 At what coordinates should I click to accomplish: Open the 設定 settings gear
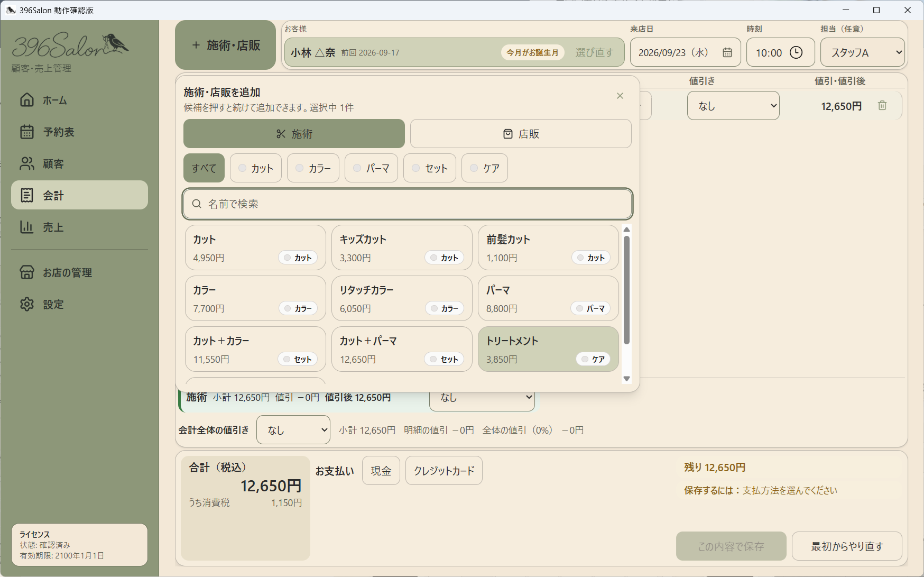click(79, 304)
